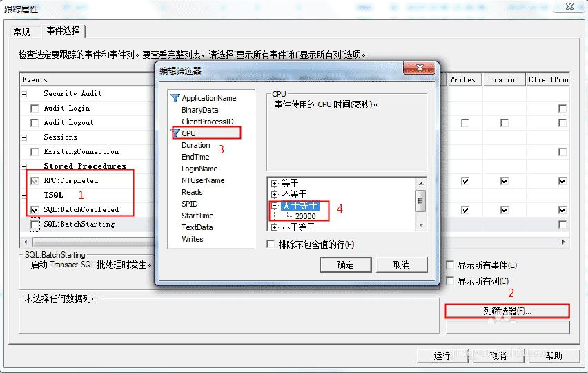Tick Writes column for Audit Logout row
This screenshot has width=588, height=373.
point(465,123)
